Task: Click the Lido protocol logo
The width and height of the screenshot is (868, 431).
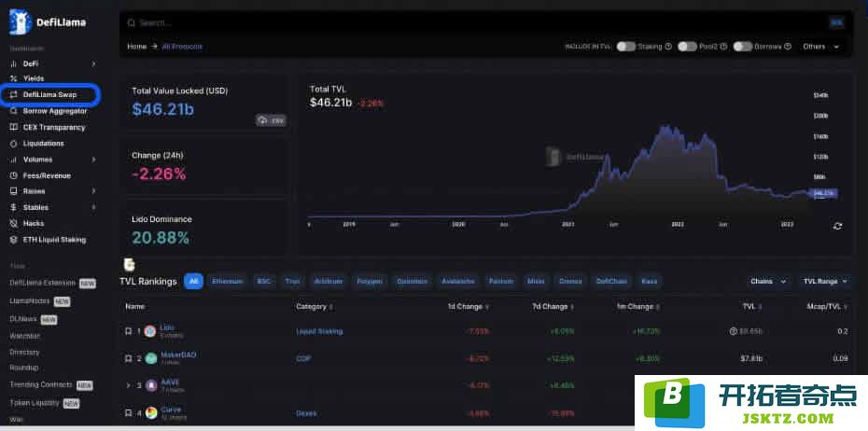Action: click(x=150, y=331)
